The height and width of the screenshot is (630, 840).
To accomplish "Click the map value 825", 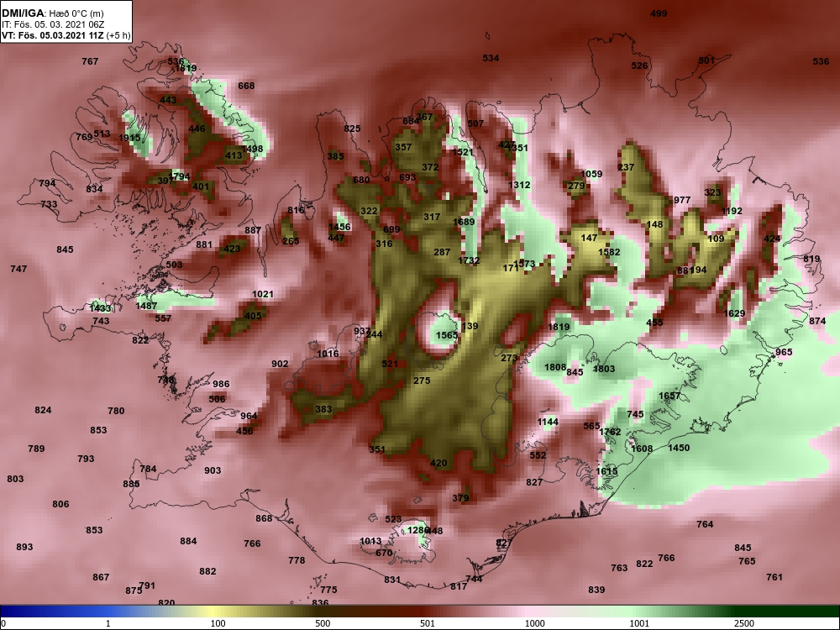I will pos(352,129).
